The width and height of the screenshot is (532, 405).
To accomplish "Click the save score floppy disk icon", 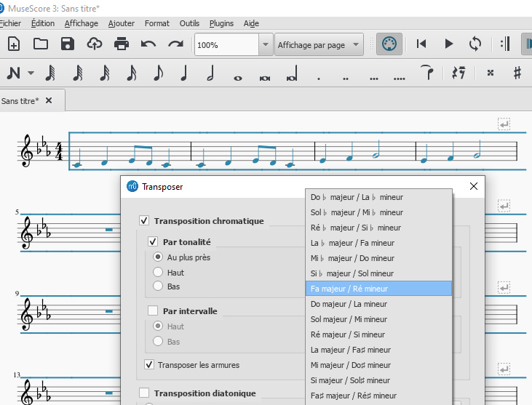I will [68, 44].
